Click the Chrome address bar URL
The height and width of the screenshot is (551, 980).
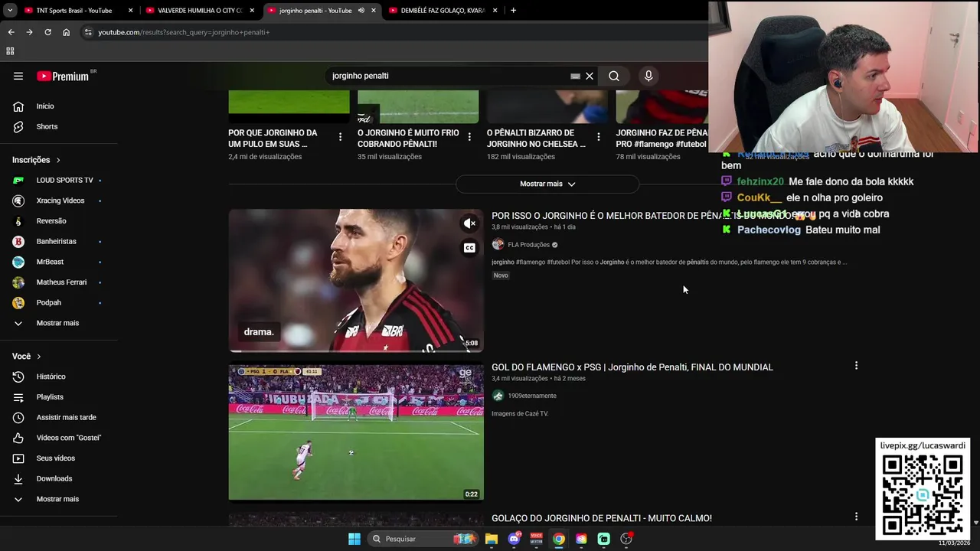[184, 32]
